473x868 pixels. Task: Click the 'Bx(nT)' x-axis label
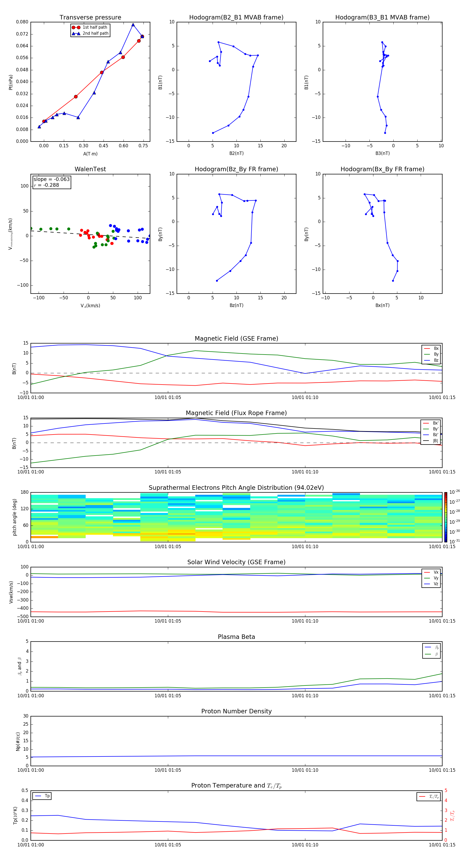382,306
